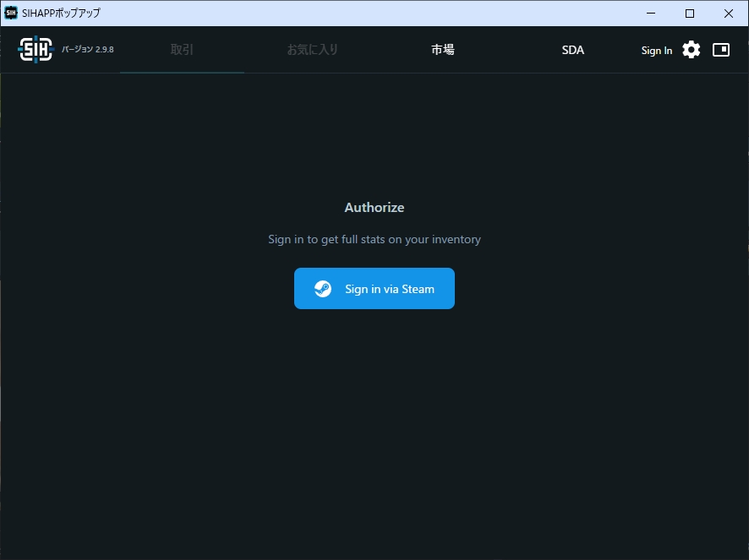Open the settings gear icon
Image resolution: width=749 pixels, height=560 pixels.
[x=692, y=50]
